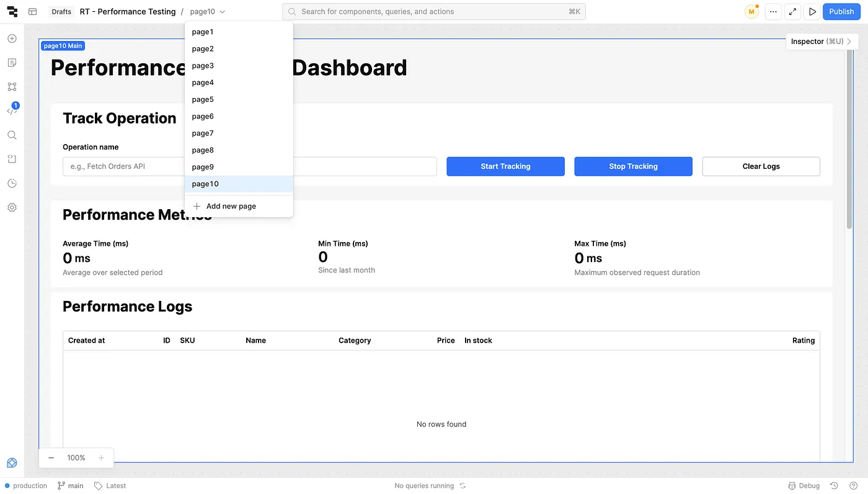Click the RT - Performance Testing app name

pyautogui.click(x=128, y=12)
